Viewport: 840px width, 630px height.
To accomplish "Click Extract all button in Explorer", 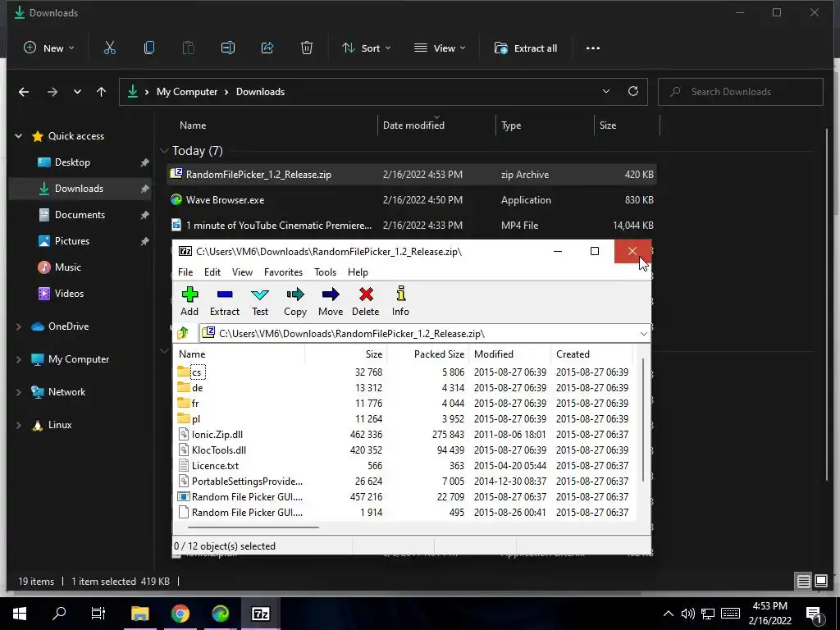I will coord(526,48).
